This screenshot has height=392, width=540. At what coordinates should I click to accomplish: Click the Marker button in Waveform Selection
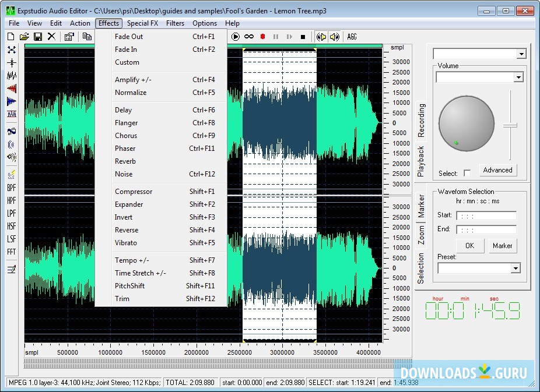(503, 246)
